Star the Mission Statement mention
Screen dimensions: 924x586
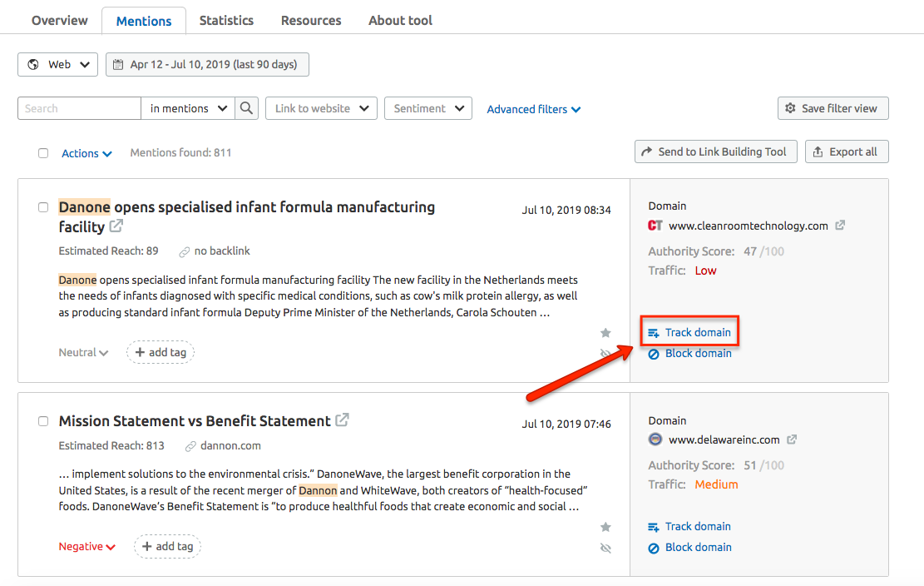(605, 527)
